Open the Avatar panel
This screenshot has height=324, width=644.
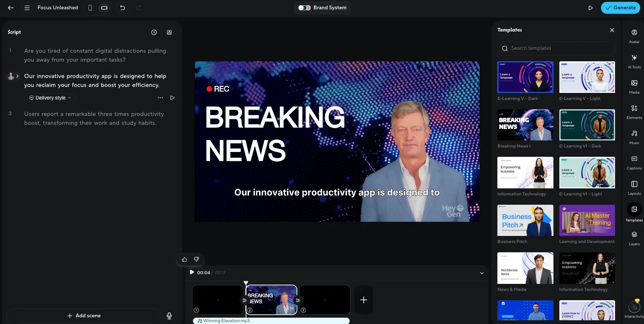point(634,36)
